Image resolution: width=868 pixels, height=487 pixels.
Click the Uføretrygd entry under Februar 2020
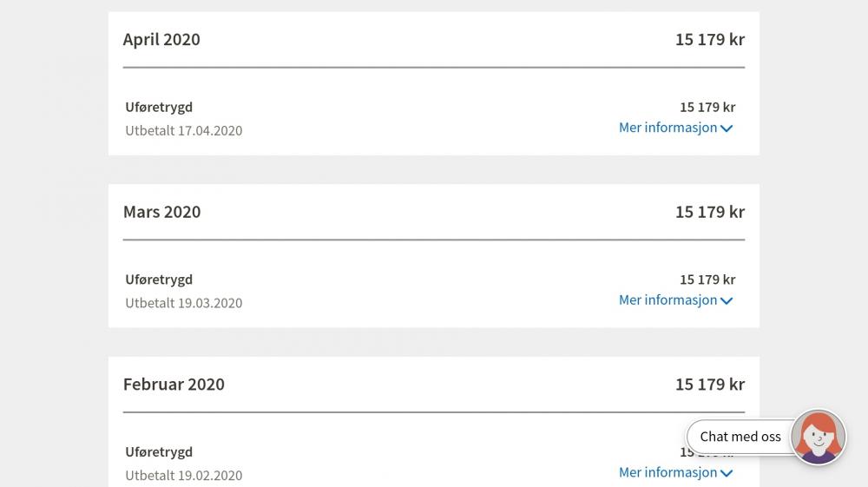(x=159, y=452)
